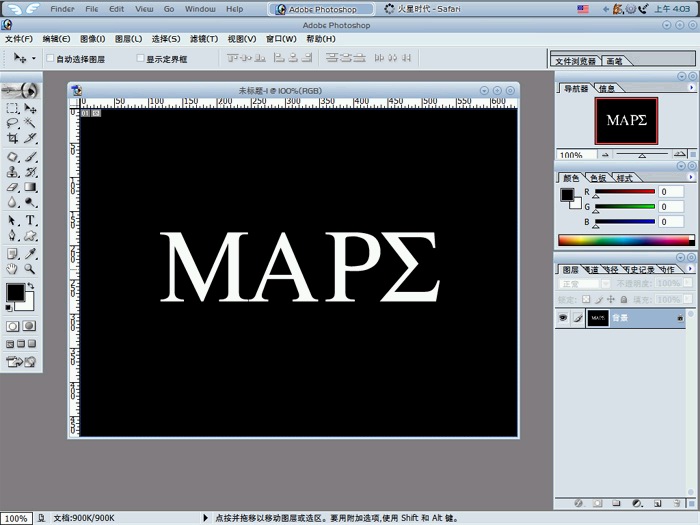Image resolution: width=700 pixels, height=525 pixels.
Task: Select the Rectangular Marquee tool
Action: [x=13, y=107]
